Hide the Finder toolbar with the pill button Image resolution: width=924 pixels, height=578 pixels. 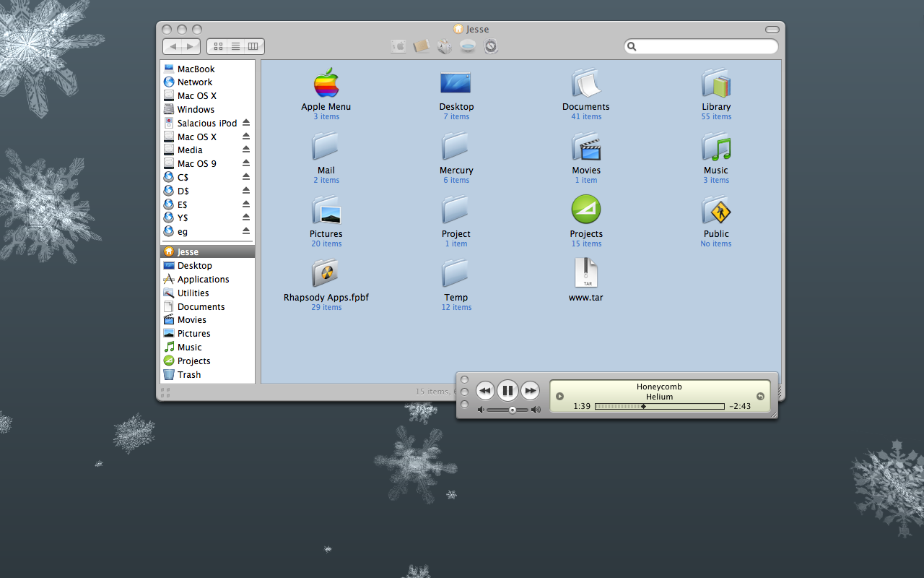(772, 30)
